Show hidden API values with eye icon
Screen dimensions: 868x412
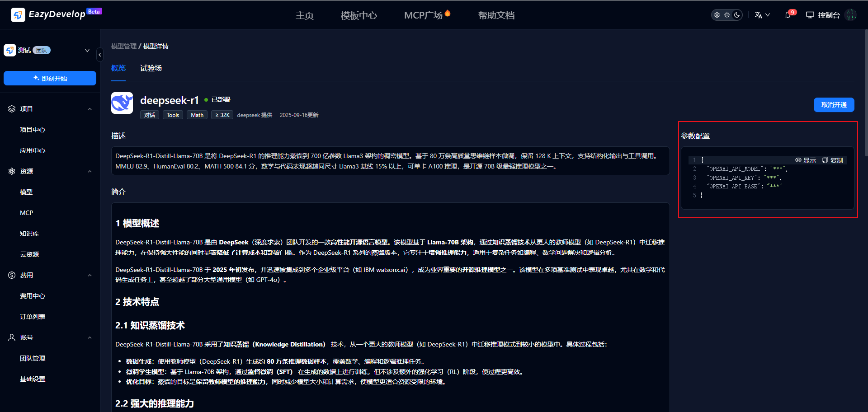click(798, 160)
